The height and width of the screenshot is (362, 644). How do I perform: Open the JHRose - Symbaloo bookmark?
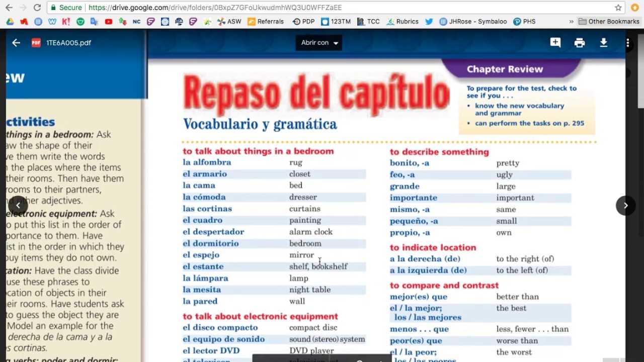pyautogui.click(x=473, y=22)
